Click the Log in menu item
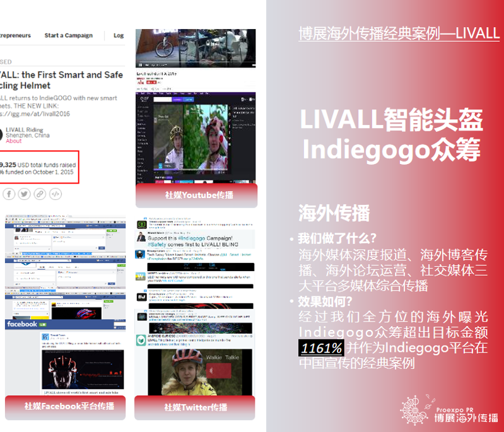This screenshot has width=504, height=432. coord(119,35)
